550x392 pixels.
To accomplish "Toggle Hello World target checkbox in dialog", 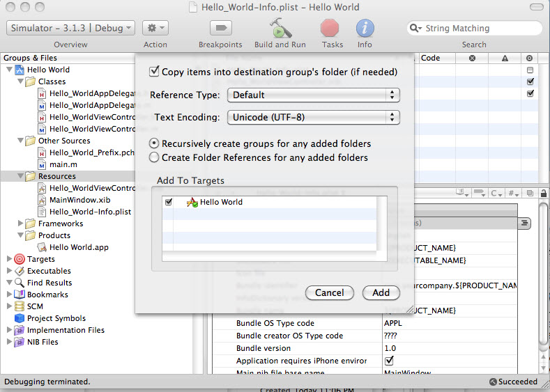I will click(x=169, y=202).
